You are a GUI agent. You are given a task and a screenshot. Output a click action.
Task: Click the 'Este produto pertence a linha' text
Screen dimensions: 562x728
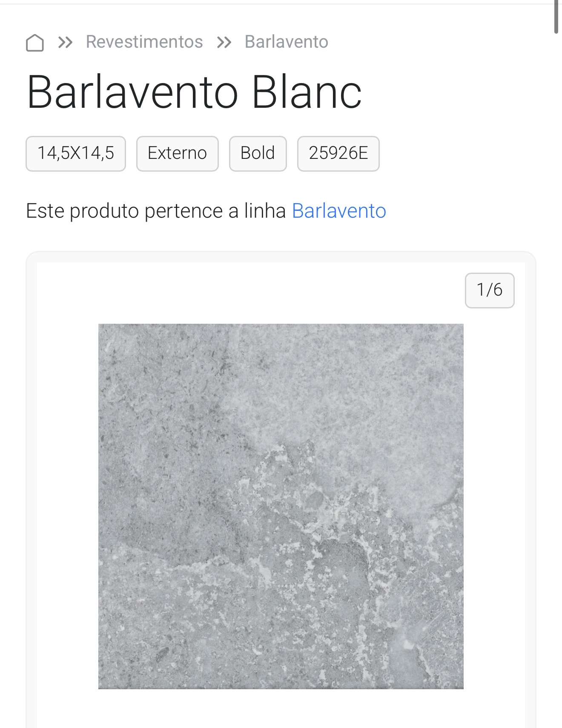tap(156, 211)
